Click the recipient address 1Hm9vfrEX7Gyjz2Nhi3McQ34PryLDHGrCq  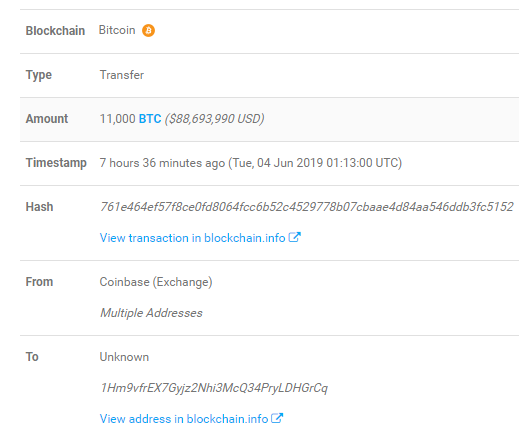[214, 388]
